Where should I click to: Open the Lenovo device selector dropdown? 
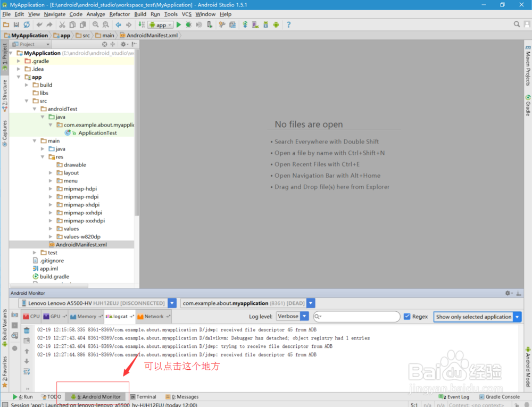coord(172,303)
